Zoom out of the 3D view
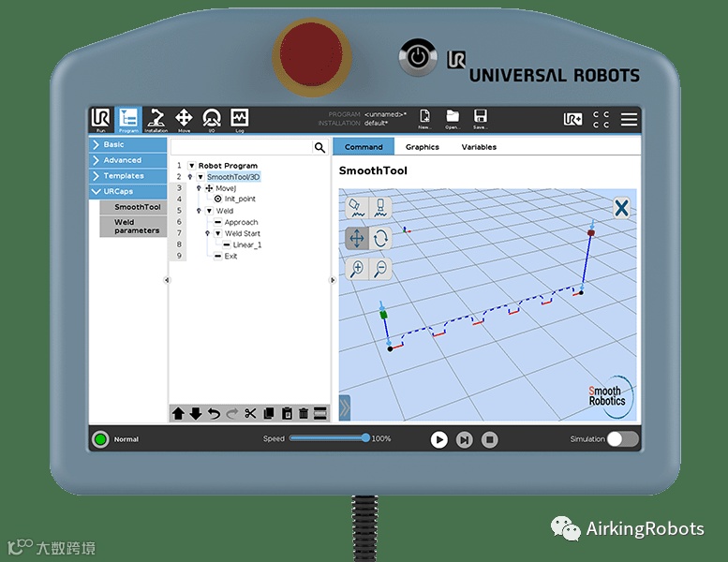The width and height of the screenshot is (728, 562). [x=380, y=269]
